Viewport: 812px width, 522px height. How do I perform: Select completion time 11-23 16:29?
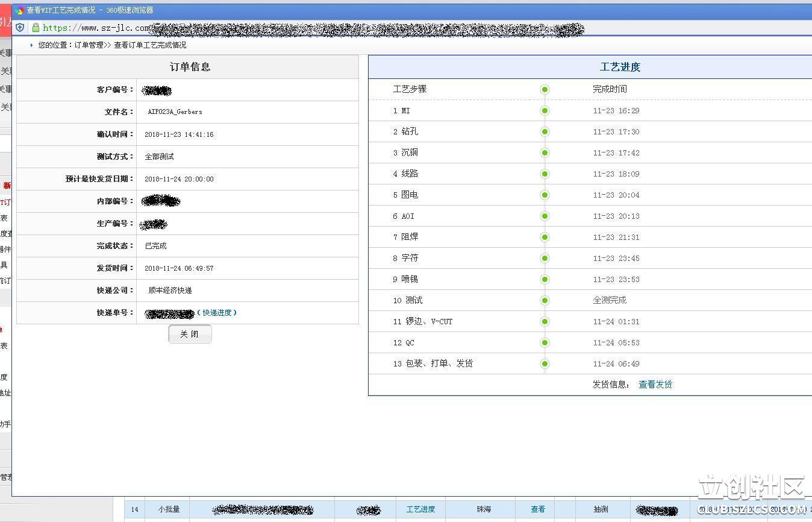click(x=616, y=111)
